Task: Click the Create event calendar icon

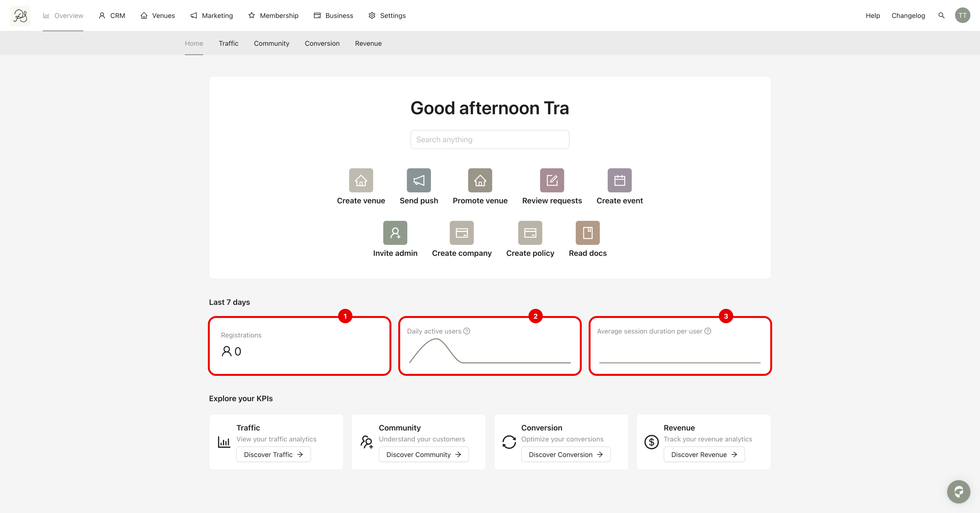Action: pyautogui.click(x=619, y=180)
